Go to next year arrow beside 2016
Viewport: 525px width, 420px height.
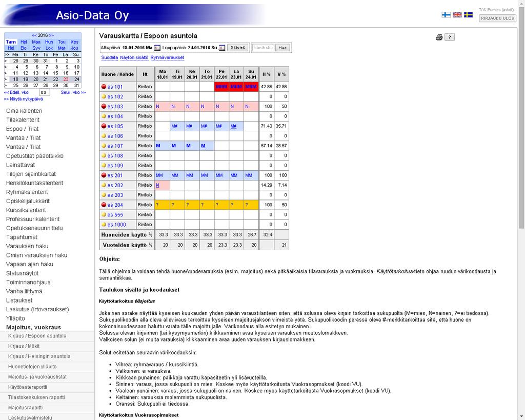(51, 35)
